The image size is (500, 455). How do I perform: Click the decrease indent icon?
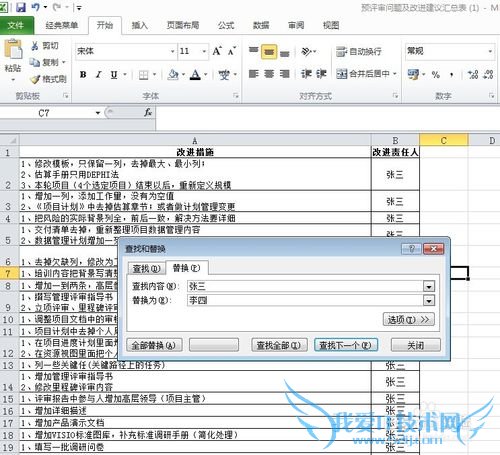[x=306, y=74]
